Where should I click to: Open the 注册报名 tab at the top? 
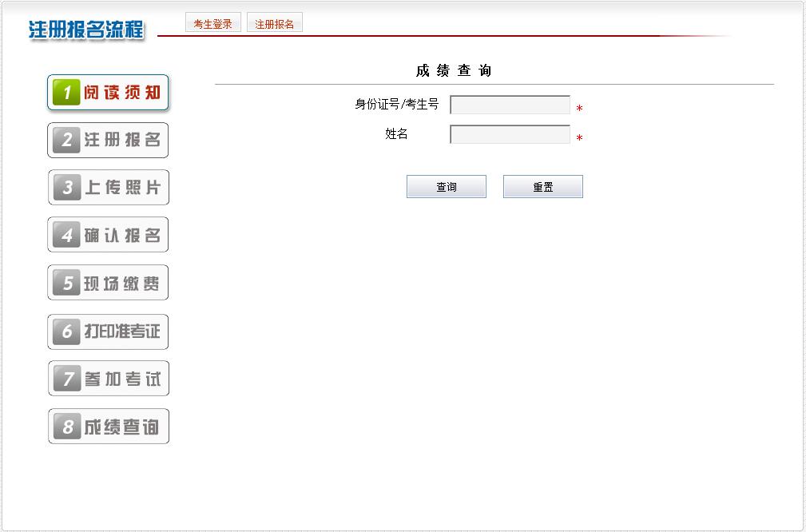pos(274,24)
